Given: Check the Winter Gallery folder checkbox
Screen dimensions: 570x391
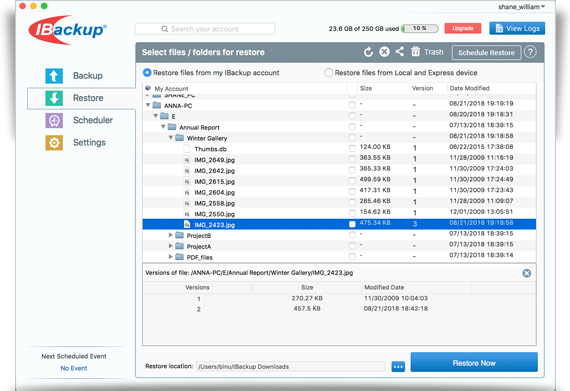Looking at the screenshot, I should click(352, 138).
